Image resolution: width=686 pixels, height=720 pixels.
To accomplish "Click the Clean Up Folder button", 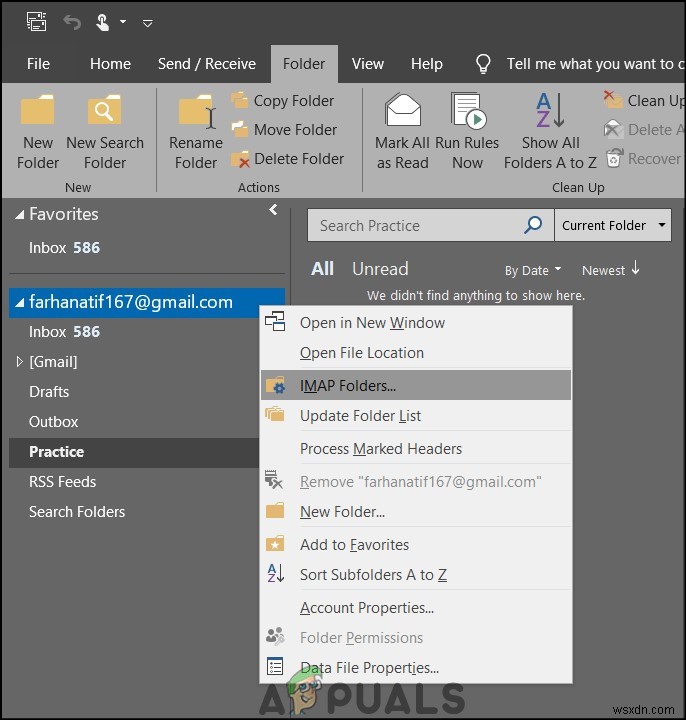I will tap(644, 101).
